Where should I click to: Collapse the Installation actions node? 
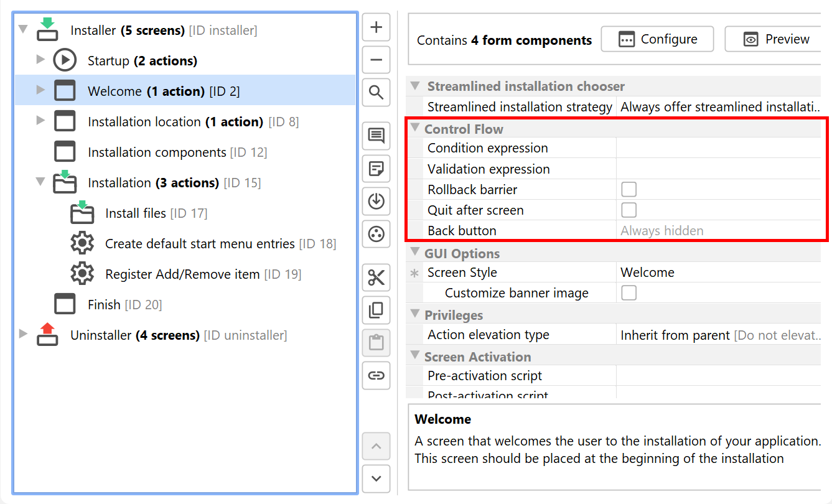click(x=40, y=182)
